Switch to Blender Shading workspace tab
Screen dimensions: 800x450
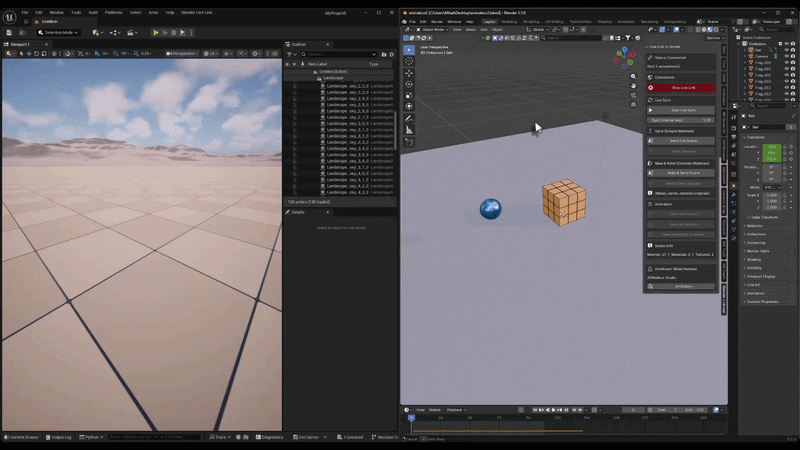point(605,22)
